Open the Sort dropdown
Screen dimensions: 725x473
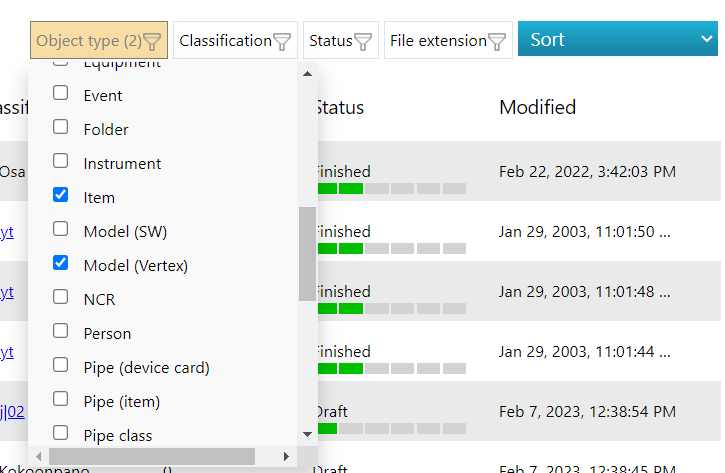tap(617, 40)
